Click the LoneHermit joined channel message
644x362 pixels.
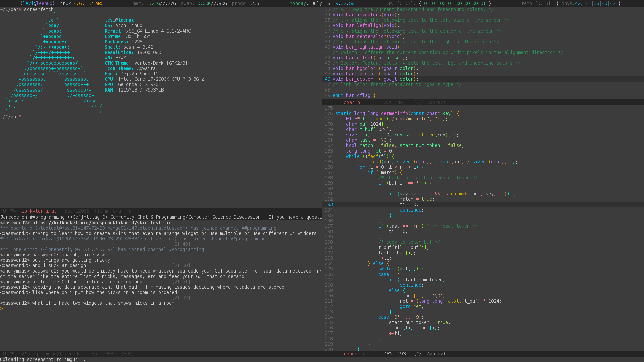click(102, 249)
